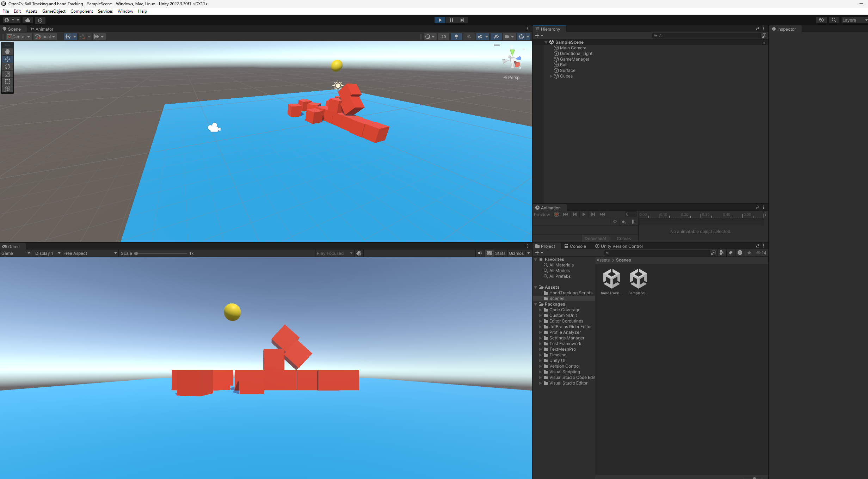The width and height of the screenshot is (868, 479).
Task: Toggle scene lighting bulb icon
Action: pos(456,37)
